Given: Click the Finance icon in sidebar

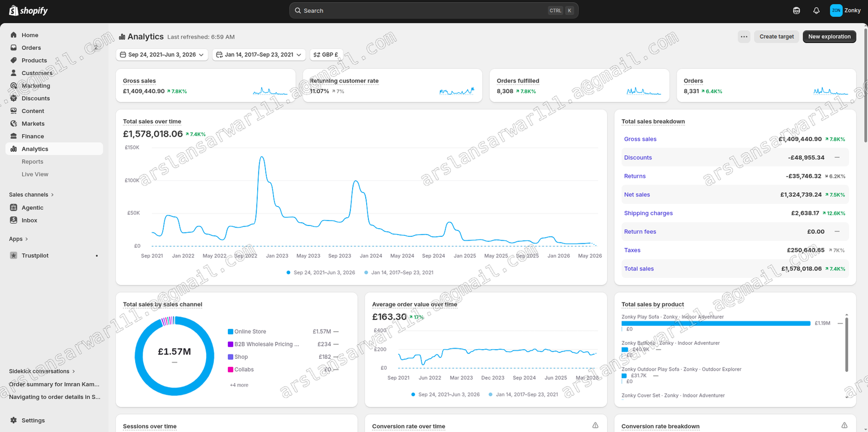Looking at the screenshot, I should (14, 136).
